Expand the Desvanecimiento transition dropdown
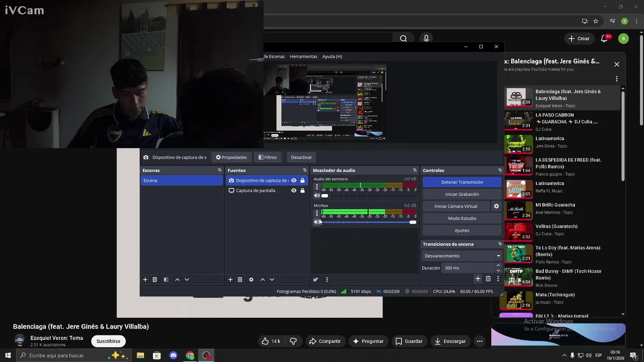Screen dimensions: 644x362 [499, 256]
